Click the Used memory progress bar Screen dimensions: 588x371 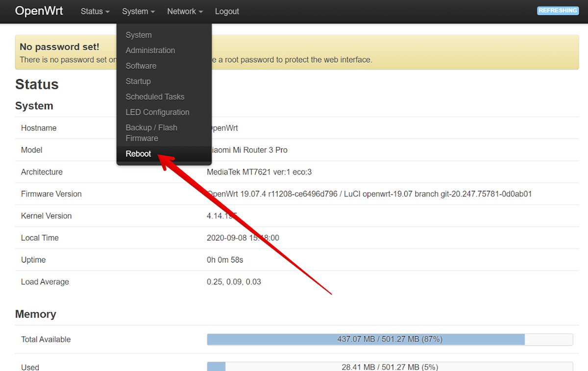pyautogui.click(x=390, y=367)
